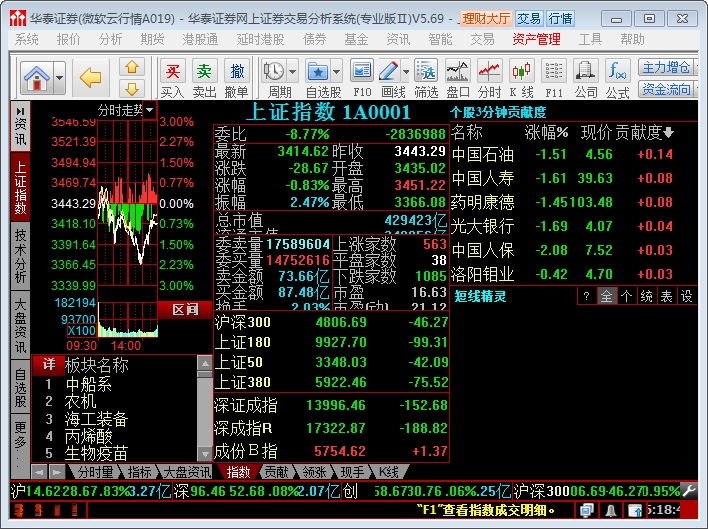Open the 设 settings in 短线精灵

(687, 297)
